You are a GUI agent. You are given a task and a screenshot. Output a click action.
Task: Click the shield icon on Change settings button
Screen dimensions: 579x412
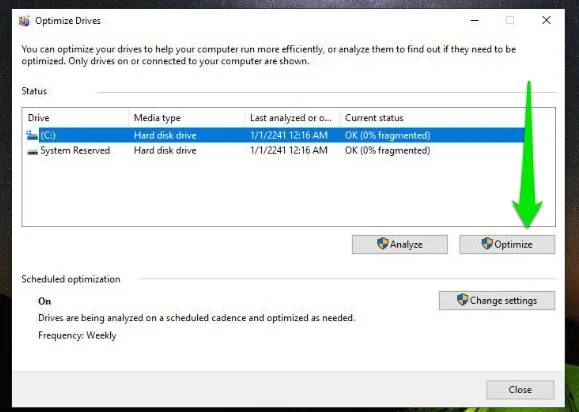(x=462, y=300)
